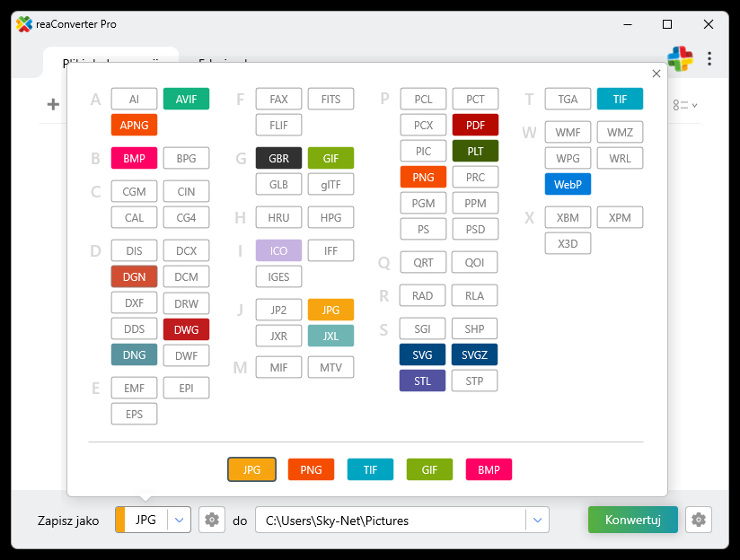Screen dimensions: 740x560
Task: Choose the TIF format in group T
Action: 620,99
